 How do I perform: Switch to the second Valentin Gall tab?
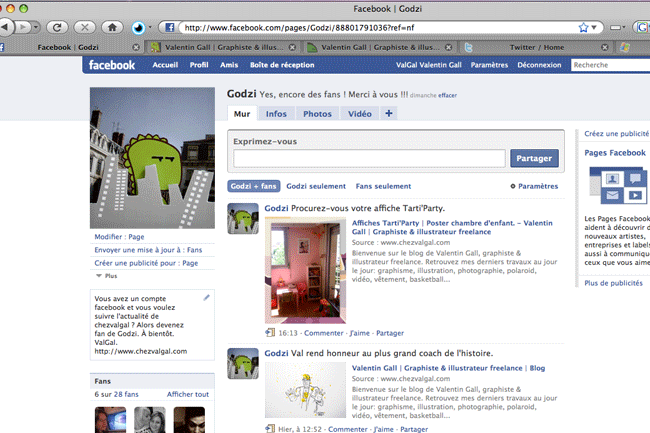379,47
